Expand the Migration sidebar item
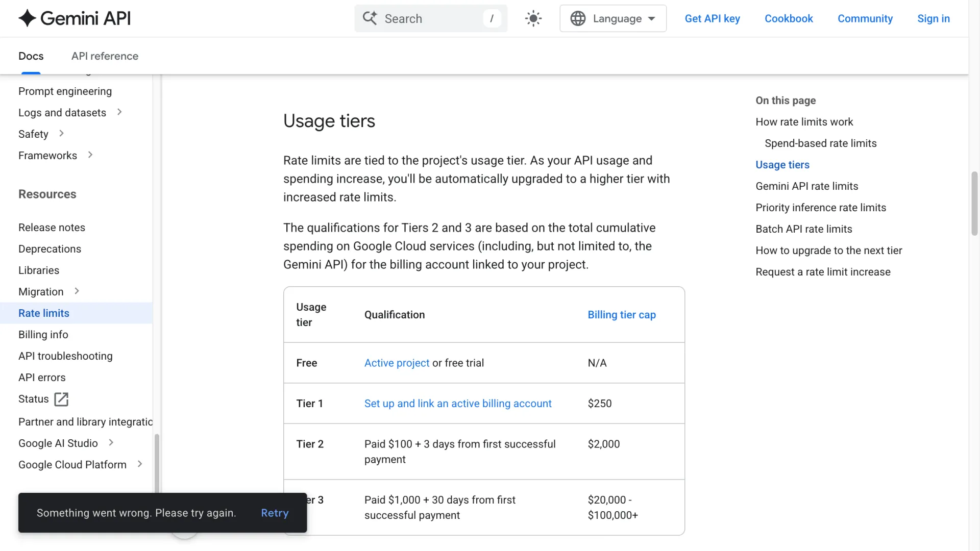The image size is (980, 551). click(77, 291)
